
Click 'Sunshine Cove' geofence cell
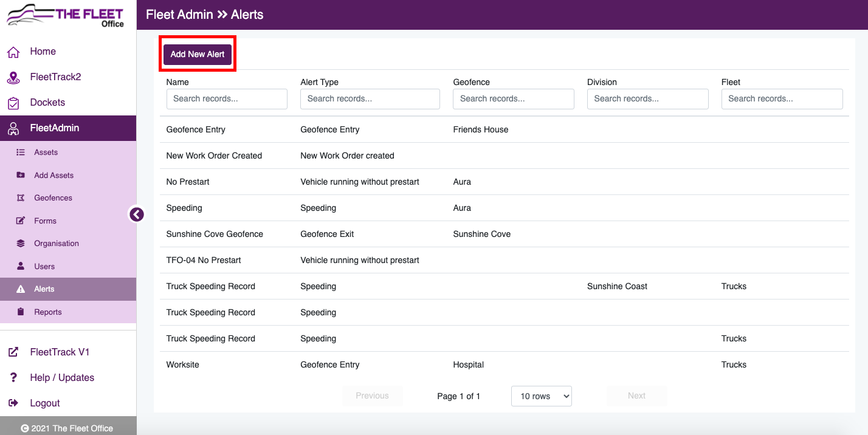(x=482, y=234)
